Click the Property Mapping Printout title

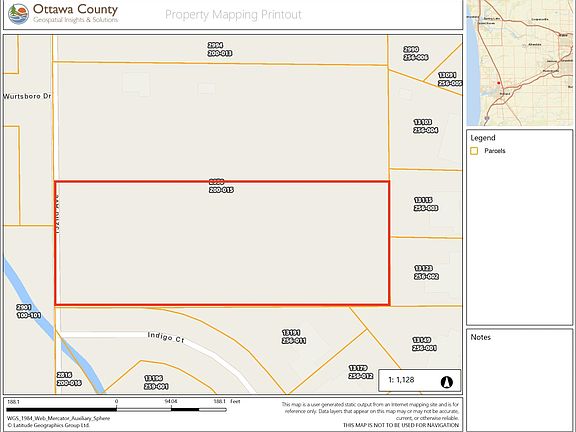(x=233, y=15)
